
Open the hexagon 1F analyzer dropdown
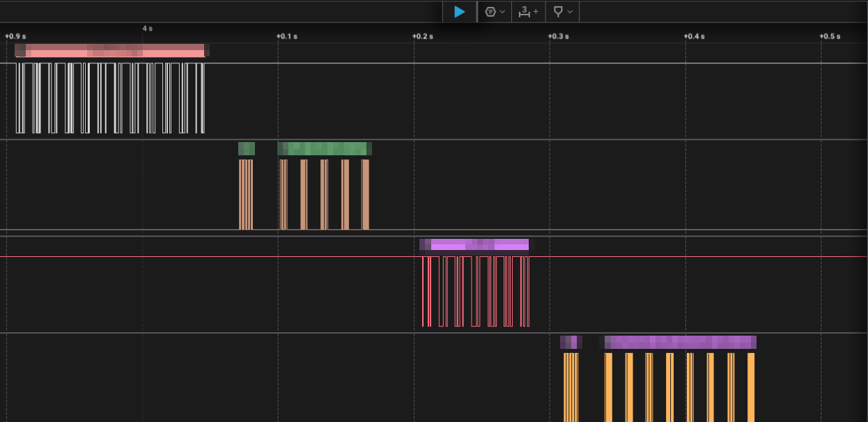(494, 12)
